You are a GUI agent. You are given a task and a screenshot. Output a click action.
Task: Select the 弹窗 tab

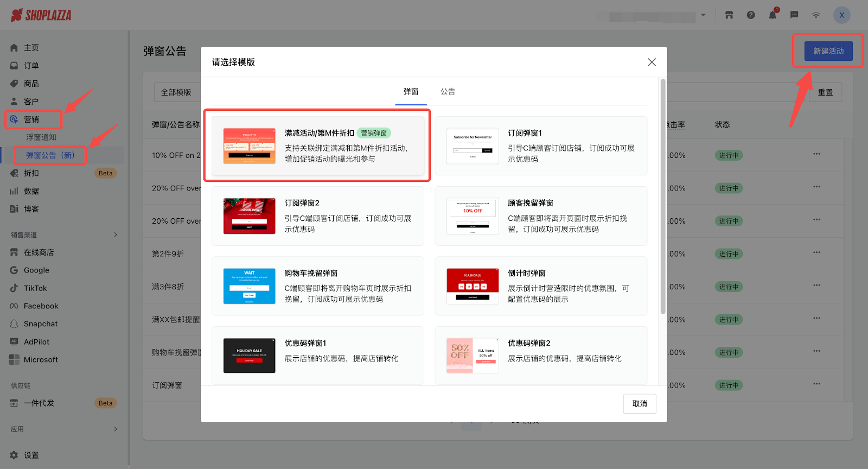tap(411, 92)
